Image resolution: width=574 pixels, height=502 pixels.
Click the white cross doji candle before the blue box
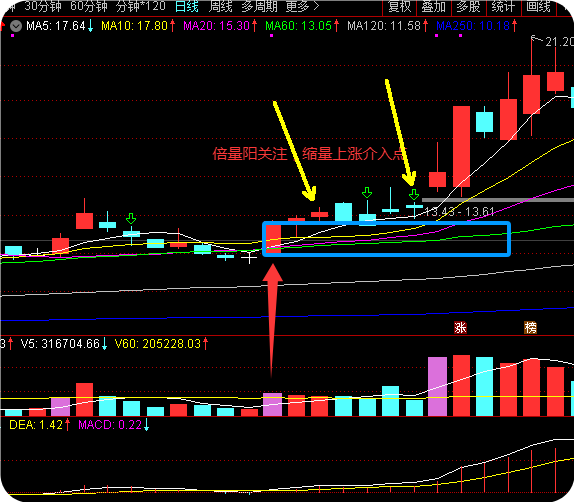pyautogui.click(x=249, y=258)
